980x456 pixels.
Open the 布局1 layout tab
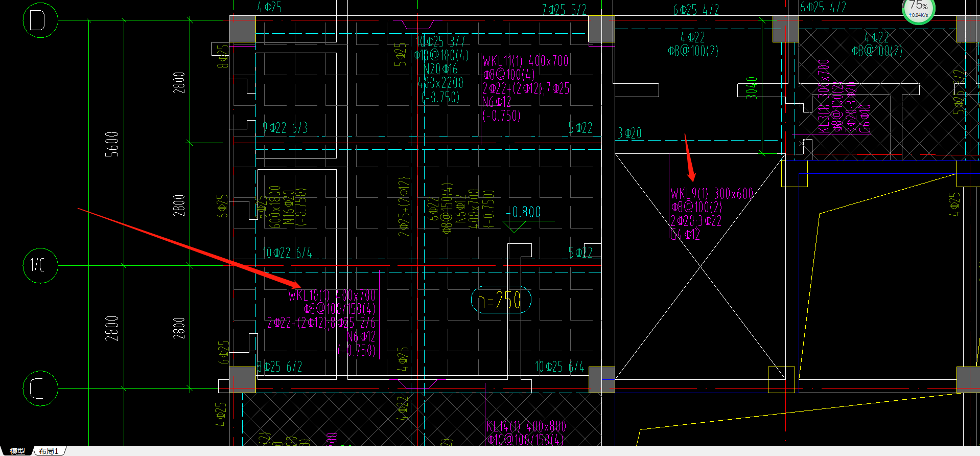[x=49, y=451]
